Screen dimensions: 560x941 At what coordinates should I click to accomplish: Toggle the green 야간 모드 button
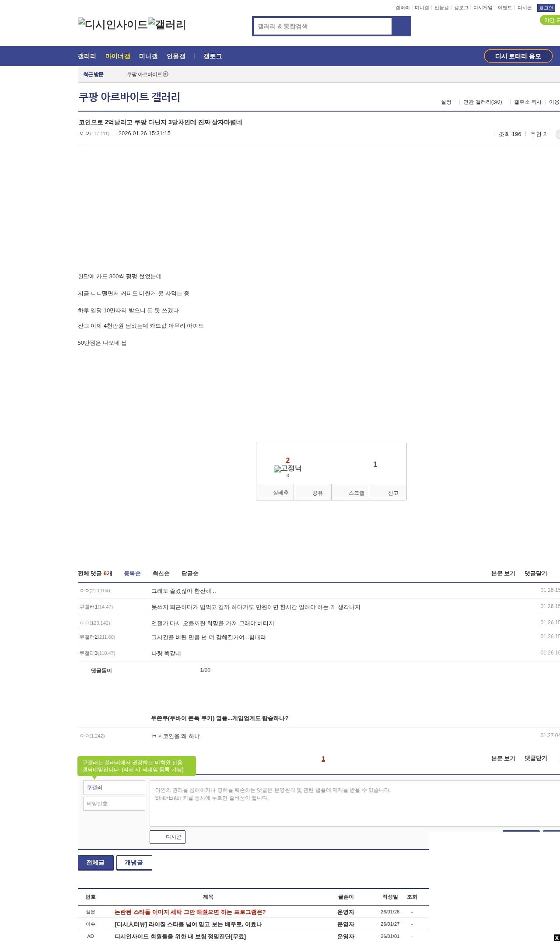pos(550,20)
